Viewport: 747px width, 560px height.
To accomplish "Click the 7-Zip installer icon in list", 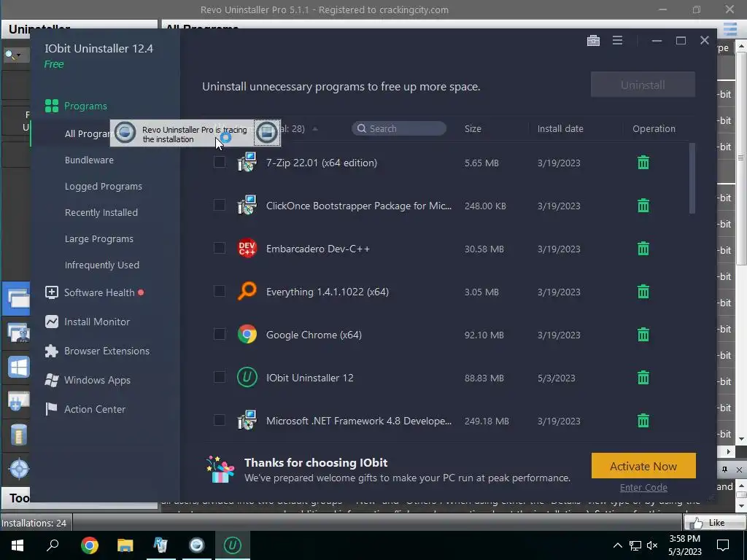I will [x=247, y=162].
